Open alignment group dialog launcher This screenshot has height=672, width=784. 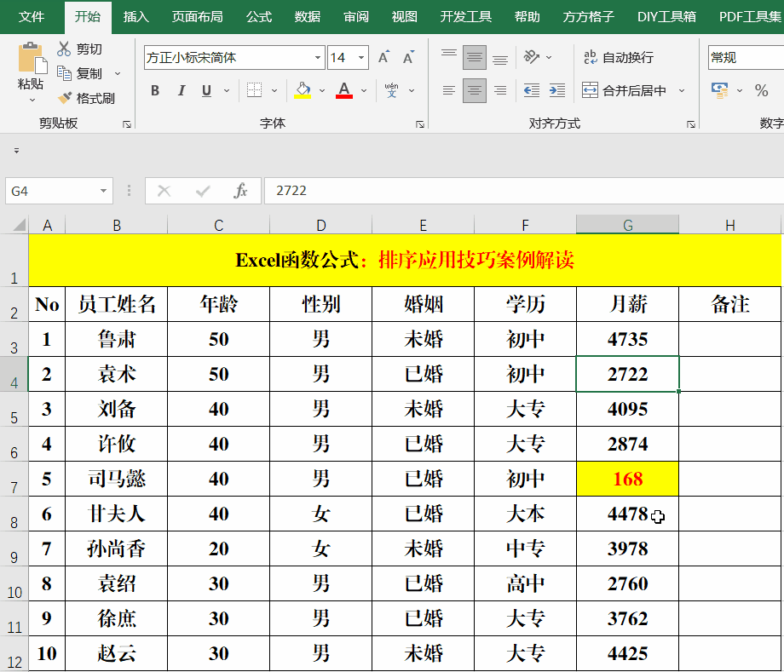pyautogui.click(x=691, y=123)
